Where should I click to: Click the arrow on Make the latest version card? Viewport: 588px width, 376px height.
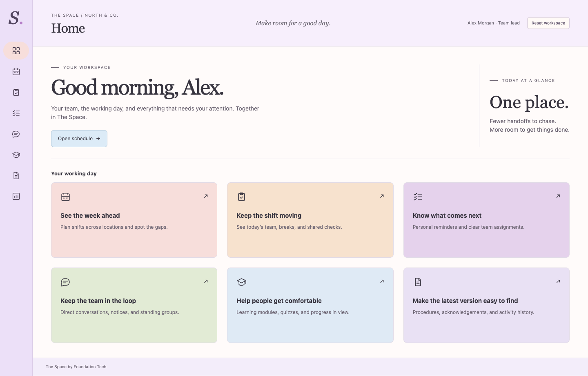558,281
